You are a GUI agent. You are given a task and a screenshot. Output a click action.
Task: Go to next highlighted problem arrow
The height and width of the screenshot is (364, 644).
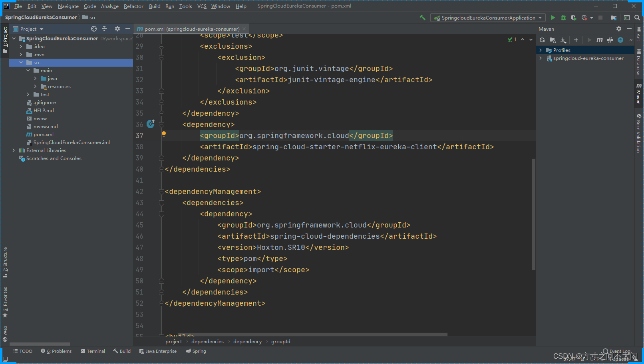point(531,40)
